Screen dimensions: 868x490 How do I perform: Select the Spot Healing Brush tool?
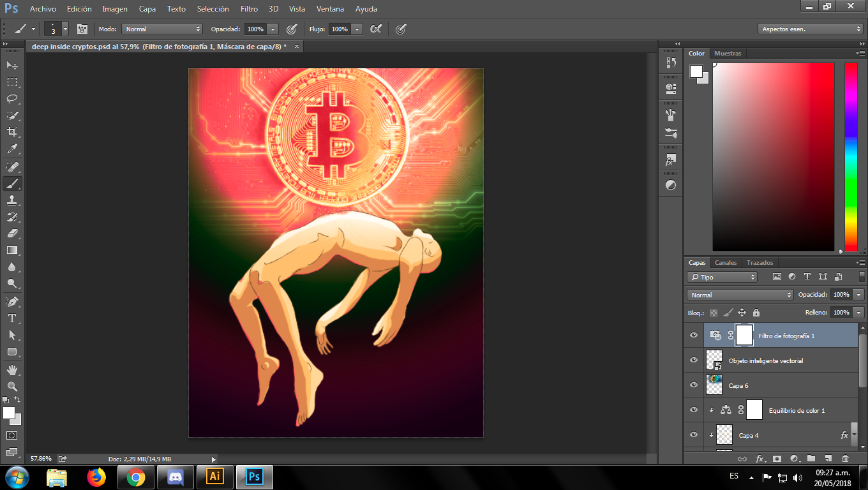tap(12, 167)
